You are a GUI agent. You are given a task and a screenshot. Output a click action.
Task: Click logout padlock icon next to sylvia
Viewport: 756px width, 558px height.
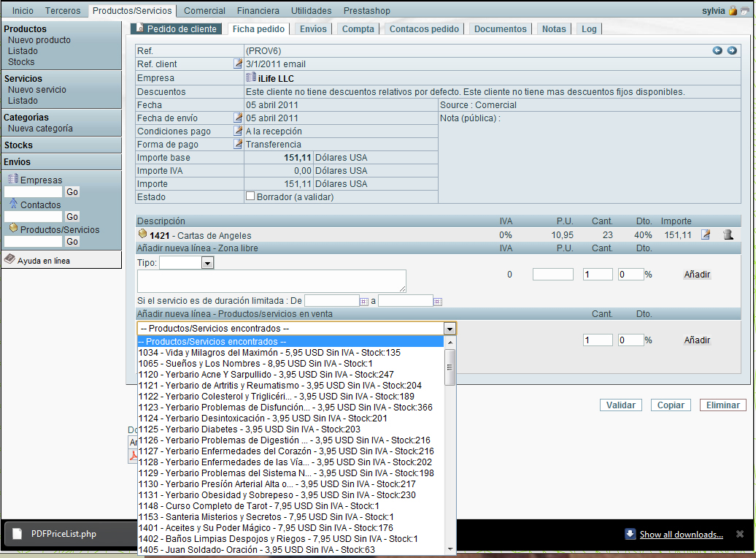733,11
